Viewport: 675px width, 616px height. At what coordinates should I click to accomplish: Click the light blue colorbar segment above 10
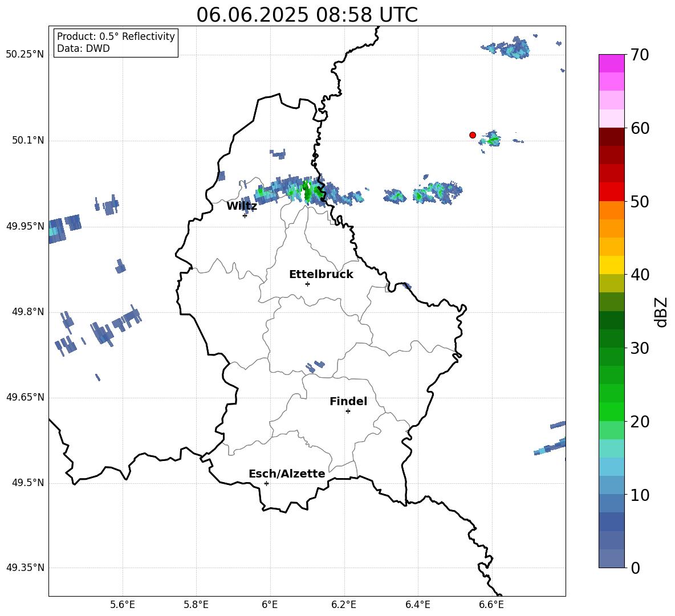pos(611,485)
